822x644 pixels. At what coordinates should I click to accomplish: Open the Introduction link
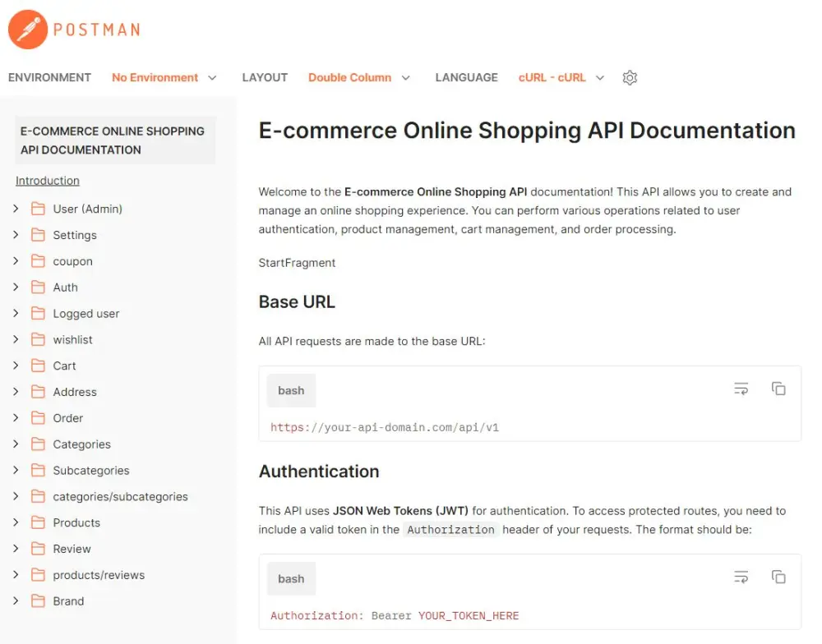[x=47, y=181]
